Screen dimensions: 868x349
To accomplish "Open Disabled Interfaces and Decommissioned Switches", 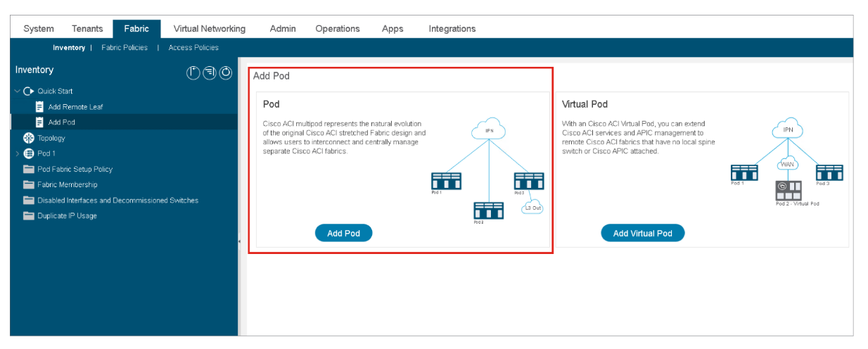I will coord(117,201).
